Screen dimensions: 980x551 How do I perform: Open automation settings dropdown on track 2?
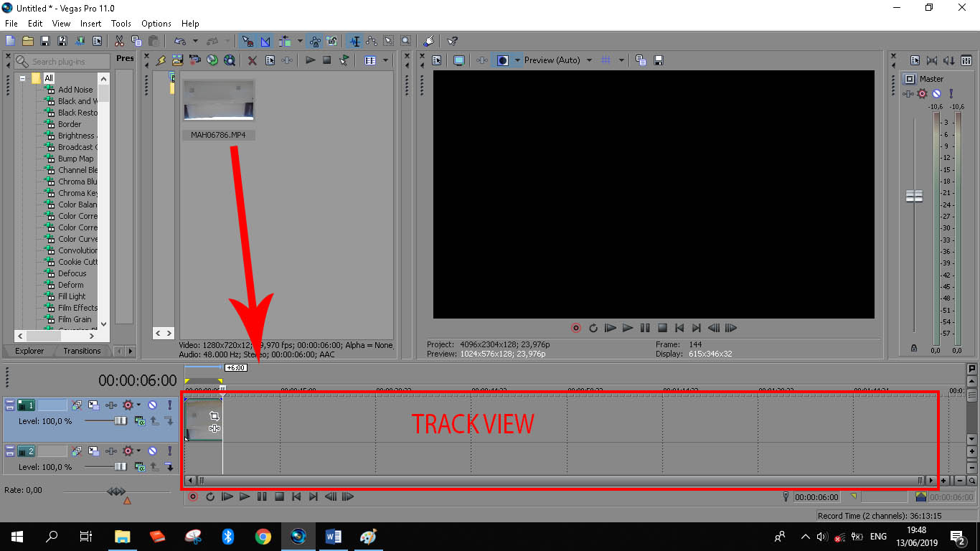tap(138, 451)
